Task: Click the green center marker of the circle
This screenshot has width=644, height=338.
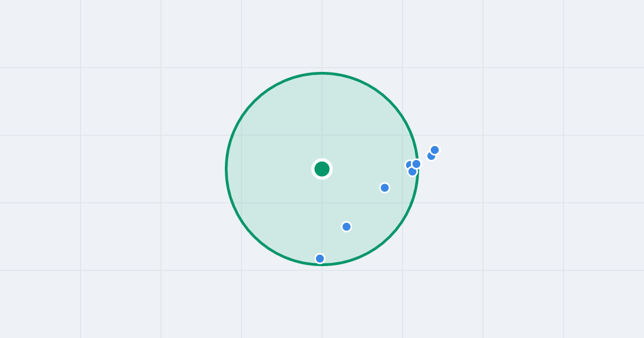Action: click(322, 169)
